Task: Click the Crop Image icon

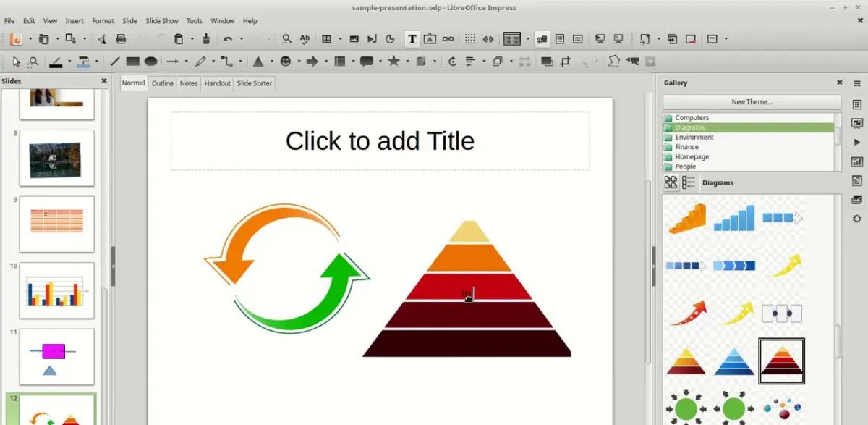Action: [565, 62]
